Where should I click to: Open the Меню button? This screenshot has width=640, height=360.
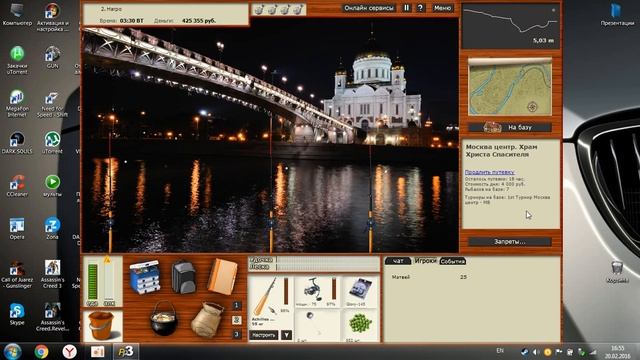pyautogui.click(x=442, y=8)
